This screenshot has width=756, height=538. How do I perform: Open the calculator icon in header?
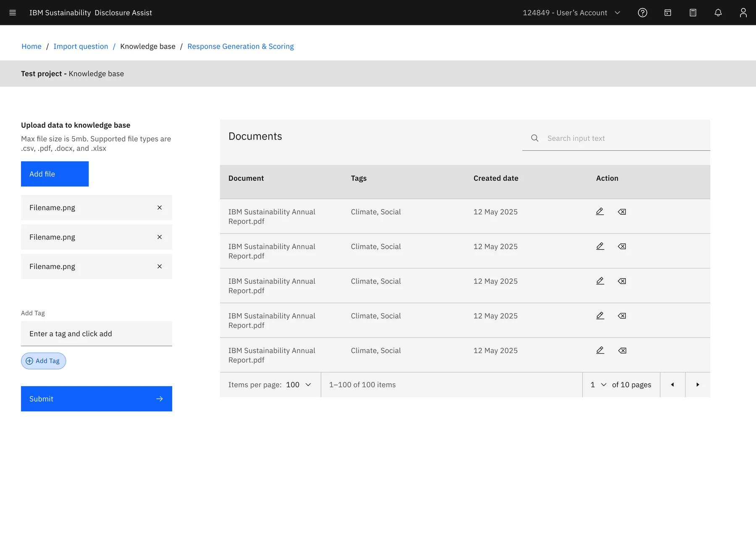point(693,13)
